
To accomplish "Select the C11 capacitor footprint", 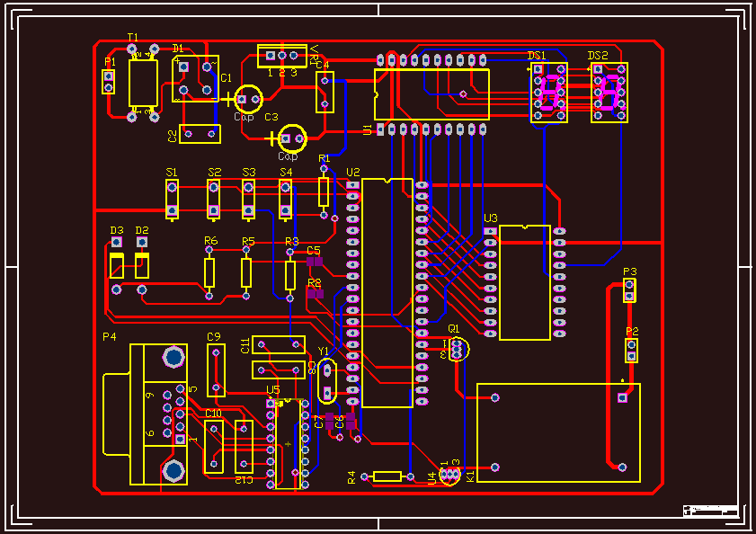I will coord(279,344).
